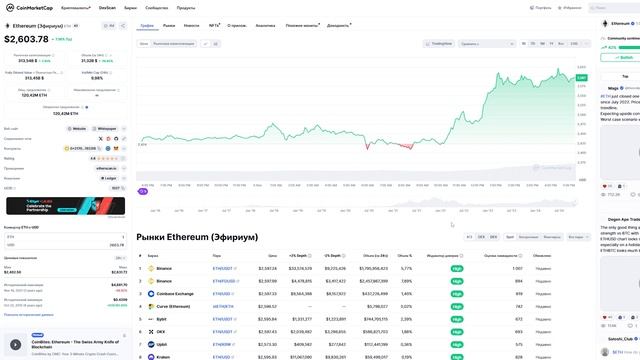Switch to the Analytics tab
Screen dimensions: 640x360
[265, 26]
